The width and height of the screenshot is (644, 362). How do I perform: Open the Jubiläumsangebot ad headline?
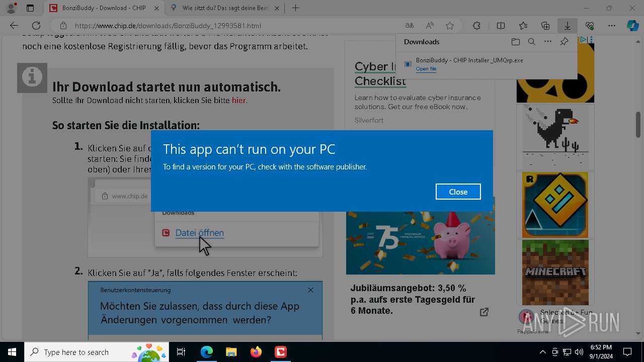coord(413,300)
